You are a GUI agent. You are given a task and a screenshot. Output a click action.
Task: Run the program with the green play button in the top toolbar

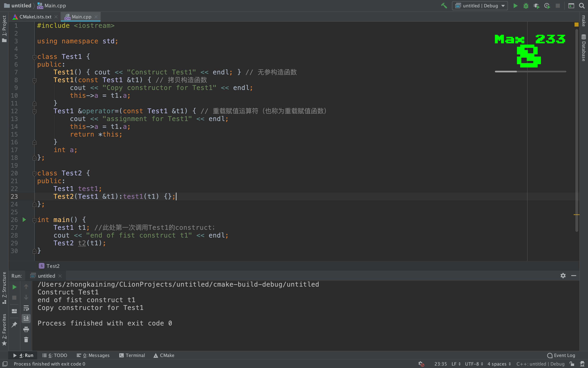tap(515, 6)
